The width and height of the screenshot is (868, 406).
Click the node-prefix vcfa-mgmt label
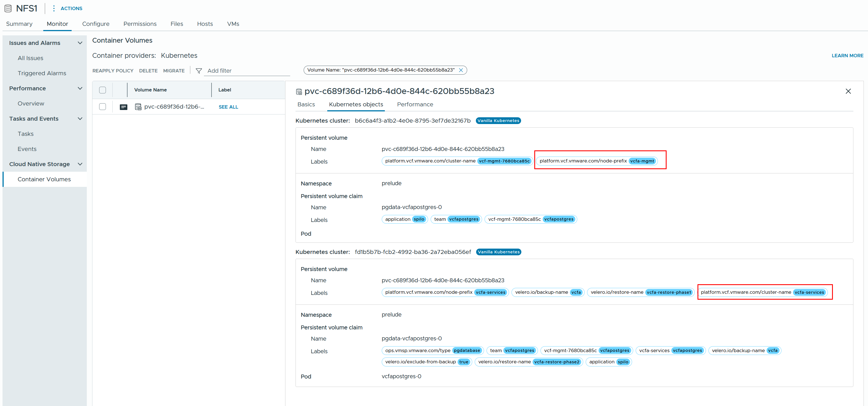coord(596,161)
